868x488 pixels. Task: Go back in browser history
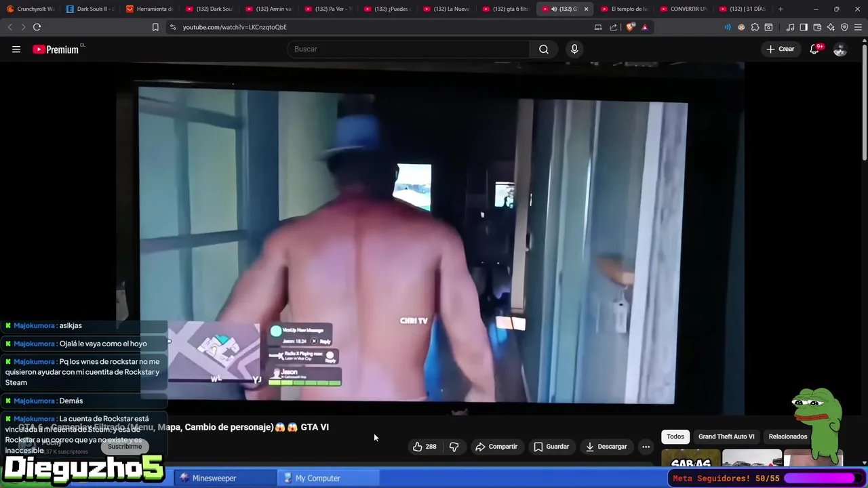pos(9,27)
